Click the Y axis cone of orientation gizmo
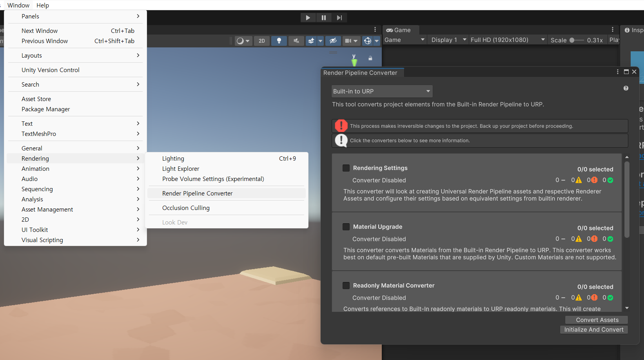 pos(354,62)
